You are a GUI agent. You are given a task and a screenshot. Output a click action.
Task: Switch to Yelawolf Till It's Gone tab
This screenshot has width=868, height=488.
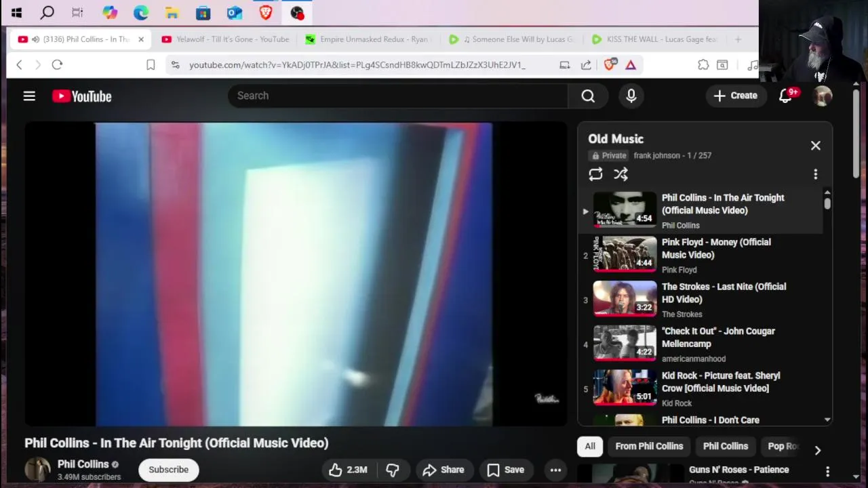coord(226,39)
